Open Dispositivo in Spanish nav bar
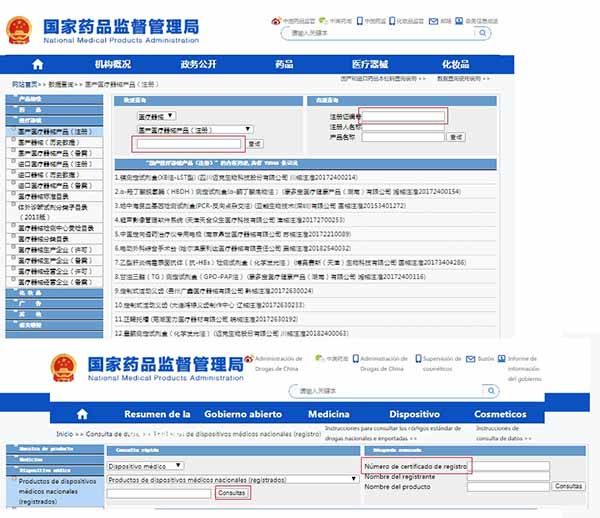Viewport: 600px width, 518px height. click(414, 414)
